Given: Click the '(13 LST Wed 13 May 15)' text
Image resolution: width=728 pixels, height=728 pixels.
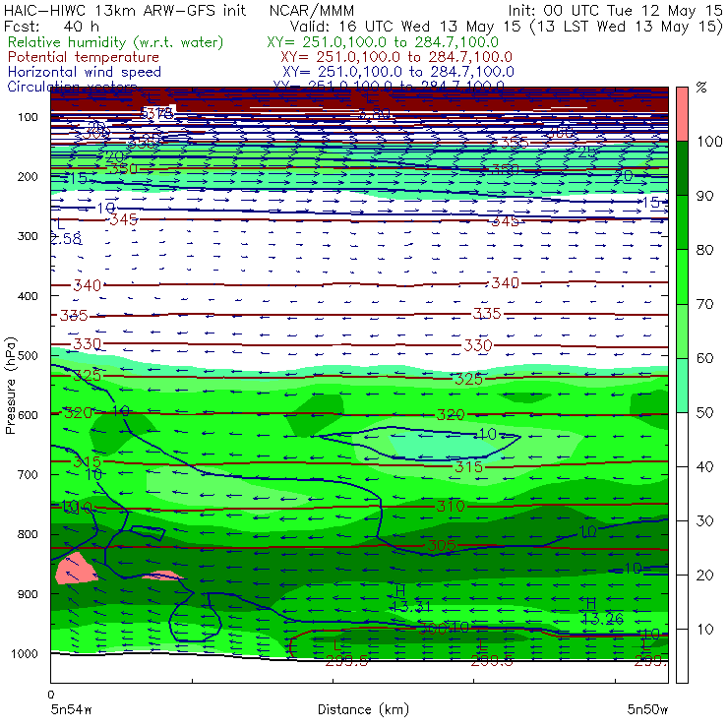Looking at the screenshot, I should click(x=627, y=27).
